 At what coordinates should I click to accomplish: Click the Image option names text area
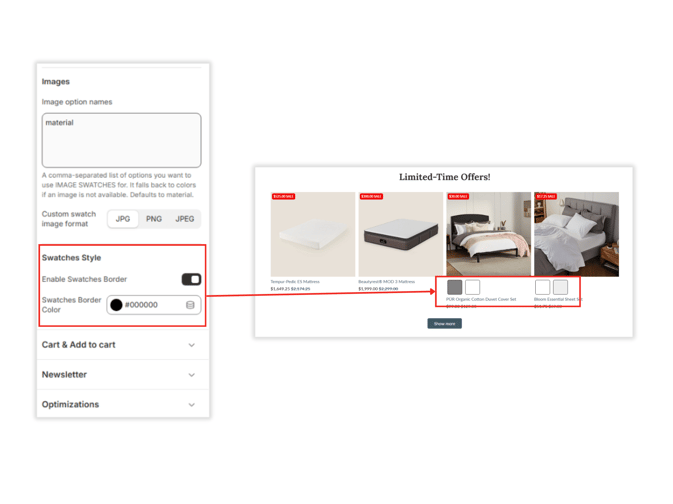pyautogui.click(x=121, y=140)
